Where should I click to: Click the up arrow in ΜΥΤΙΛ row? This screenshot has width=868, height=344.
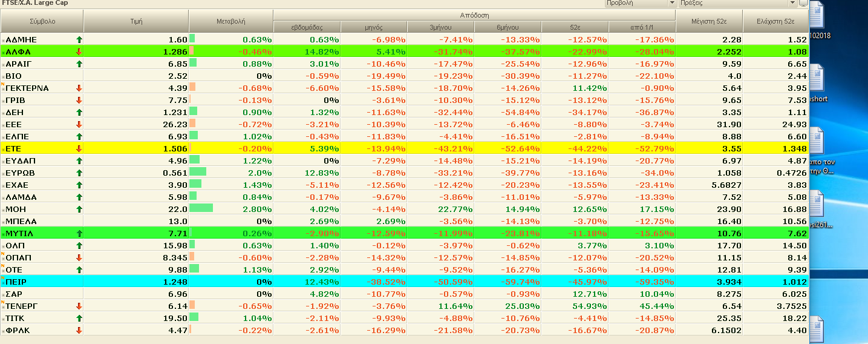point(79,233)
